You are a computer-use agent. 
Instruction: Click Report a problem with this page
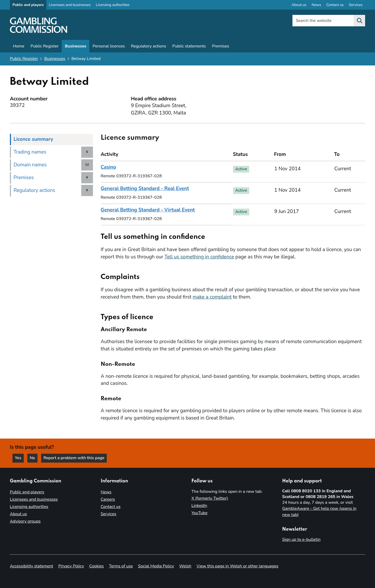click(74, 458)
